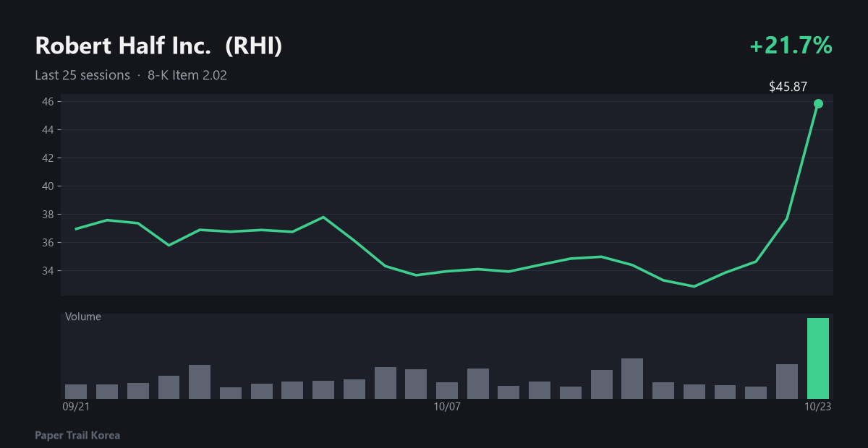This screenshot has width=868, height=448.
Task: Click the 46 price axis label
Action: point(47,102)
